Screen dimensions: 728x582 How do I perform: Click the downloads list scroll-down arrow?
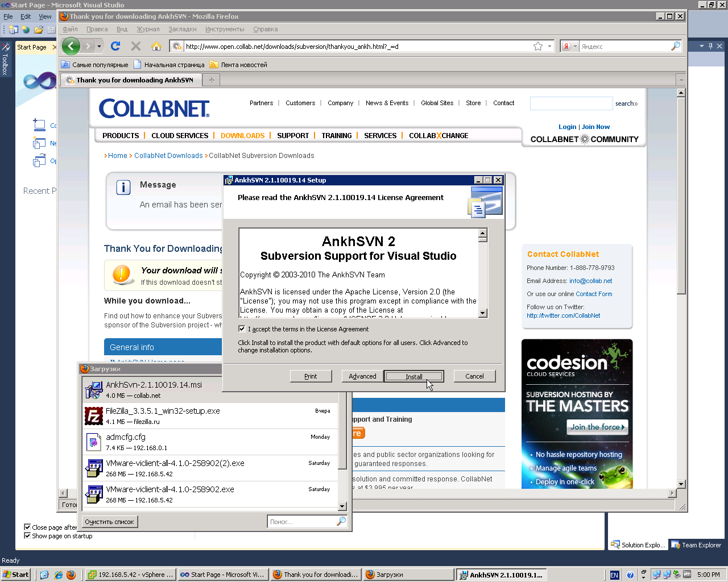pos(342,506)
